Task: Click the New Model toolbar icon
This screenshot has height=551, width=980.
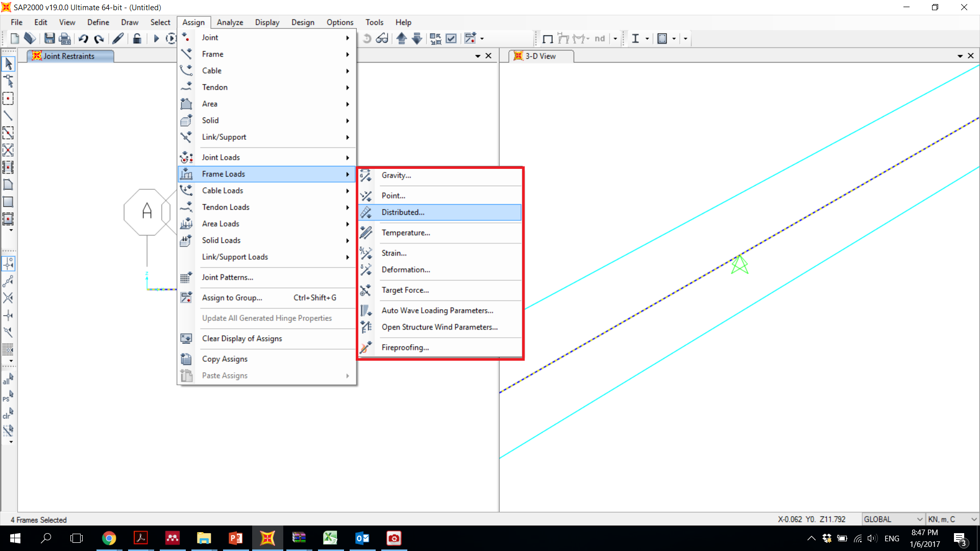Action: pyautogui.click(x=15, y=38)
